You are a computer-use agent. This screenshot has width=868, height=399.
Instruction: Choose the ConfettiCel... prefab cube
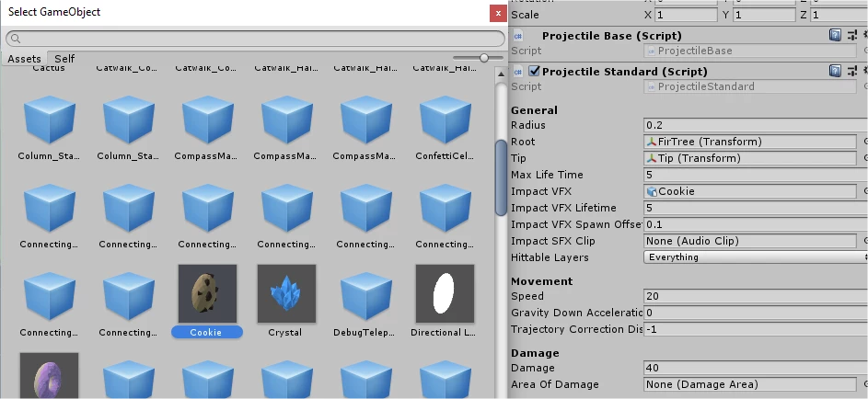(445, 120)
